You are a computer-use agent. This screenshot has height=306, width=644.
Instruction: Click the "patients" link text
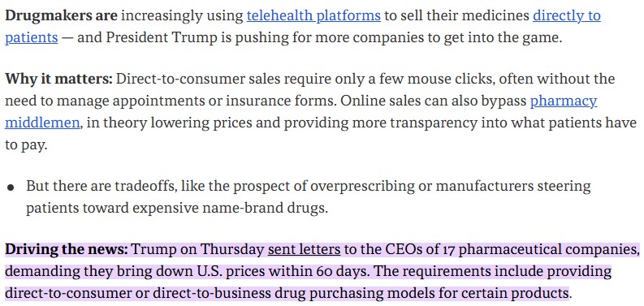pos(31,38)
